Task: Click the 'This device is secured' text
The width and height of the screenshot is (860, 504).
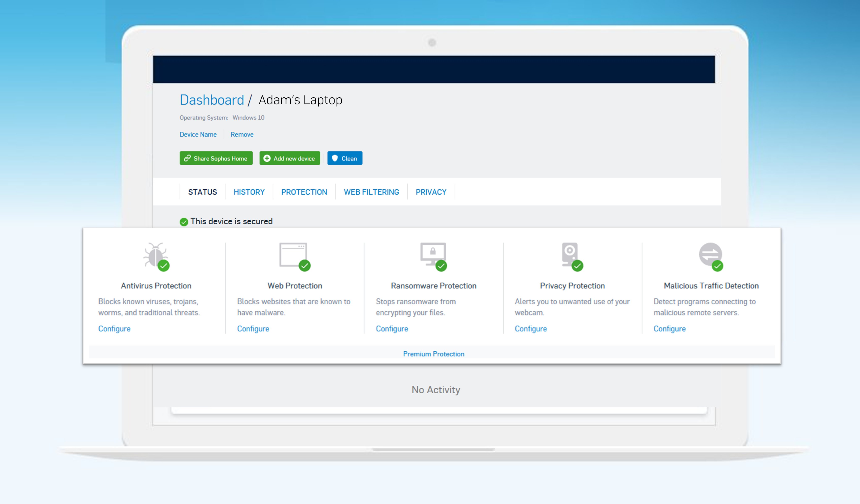Action: click(231, 221)
